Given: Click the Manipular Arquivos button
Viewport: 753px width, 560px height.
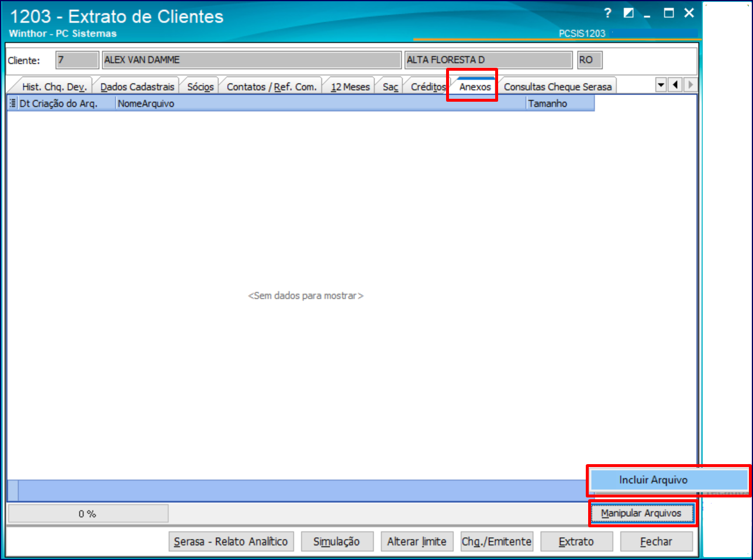Looking at the screenshot, I should click(641, 513).
